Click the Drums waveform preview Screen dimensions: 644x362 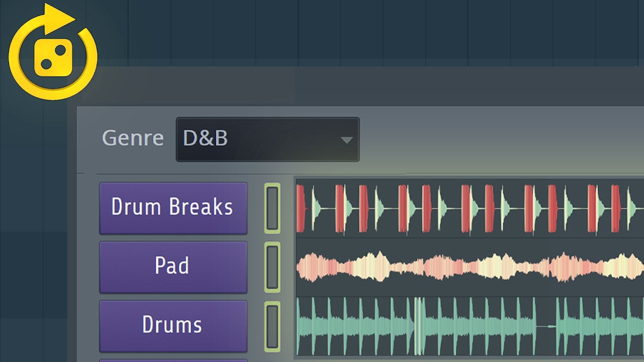tap(470, 326)
